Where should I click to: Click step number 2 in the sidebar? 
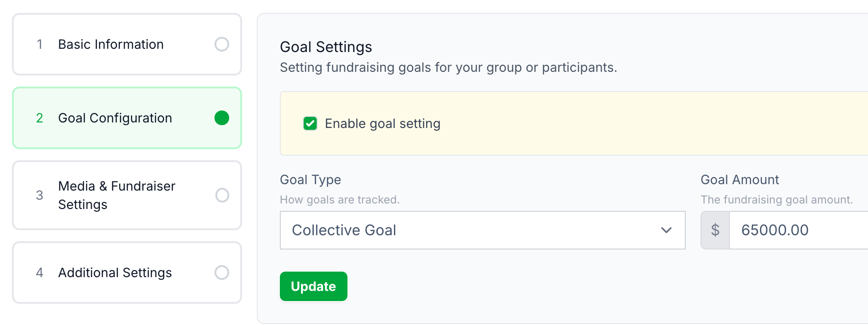[40, 118]
